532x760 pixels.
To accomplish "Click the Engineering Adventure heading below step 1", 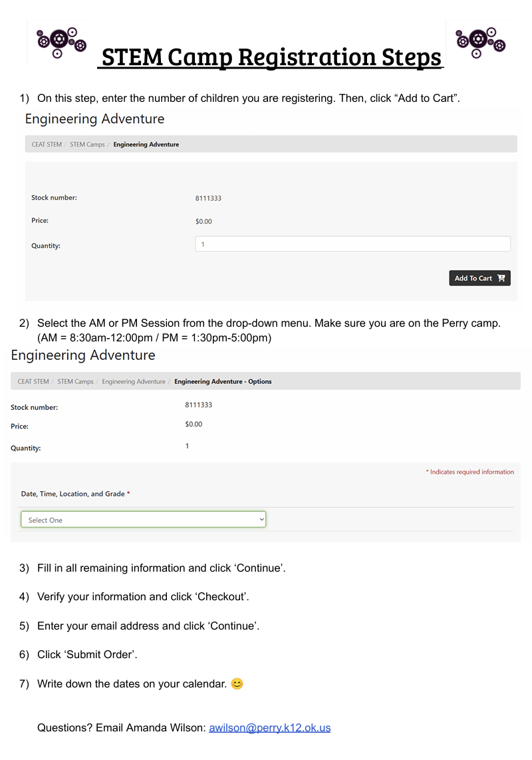I will pyautogui.click(x=94, y=119).
